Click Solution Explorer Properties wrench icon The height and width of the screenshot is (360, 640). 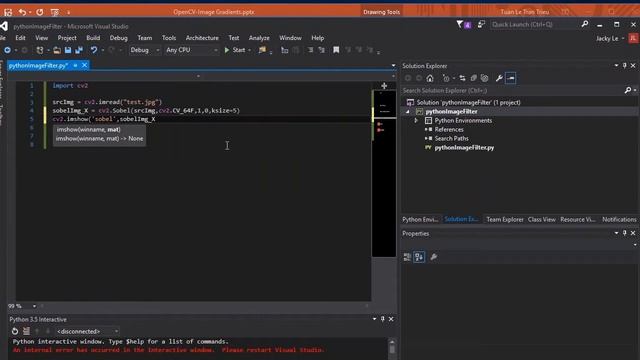pos(499,78)
